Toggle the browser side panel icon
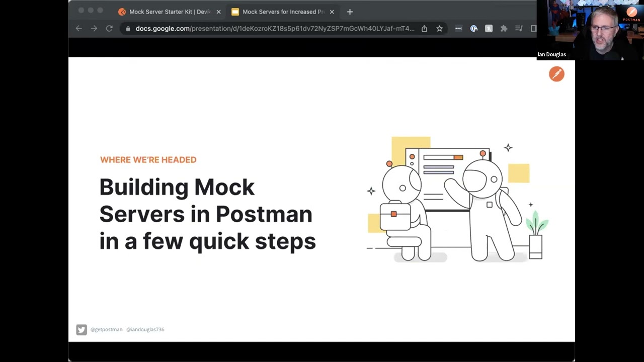644x362 pixels. point(533,29)
